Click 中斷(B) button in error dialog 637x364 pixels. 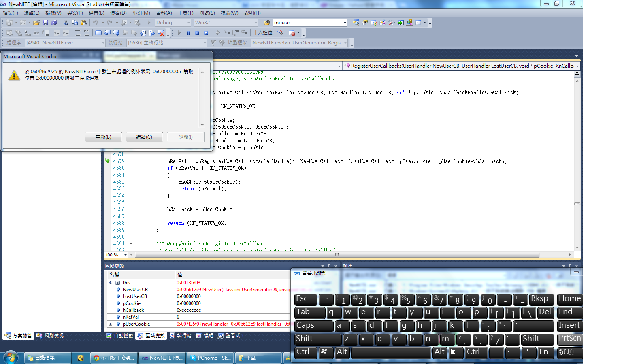(x=103, y=137)
